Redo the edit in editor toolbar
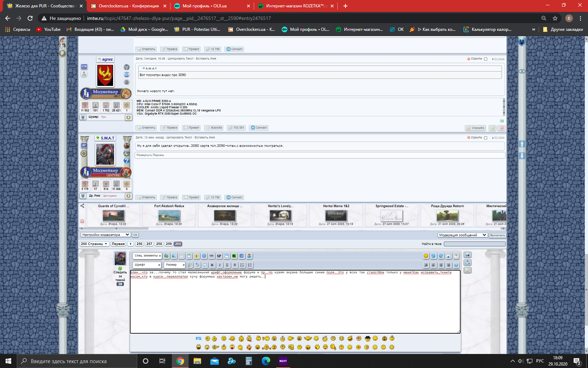This screenshot has width=588, height=368. 441,256
